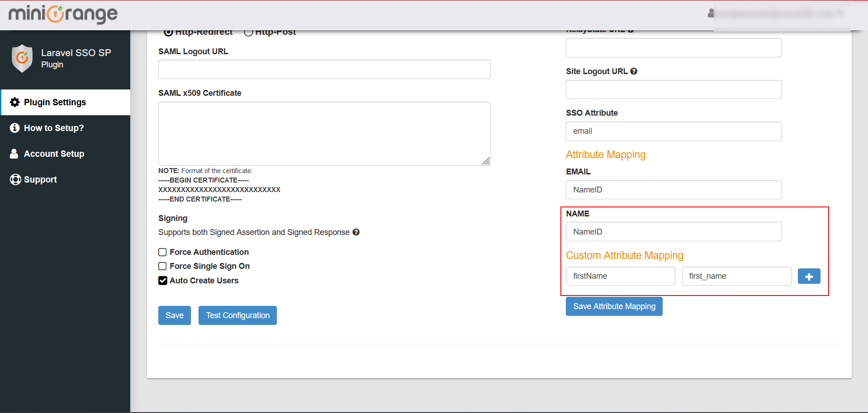Click the END CERTIFICATE note line
Viewport: 868px width, 413px height.
(x=200, y=199)
